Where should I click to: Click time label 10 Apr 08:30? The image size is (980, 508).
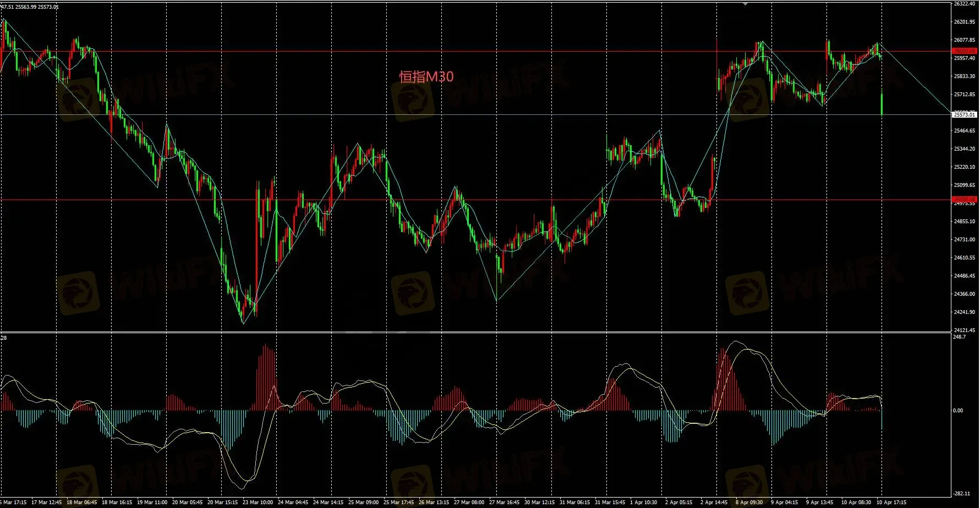click(856, 503)
